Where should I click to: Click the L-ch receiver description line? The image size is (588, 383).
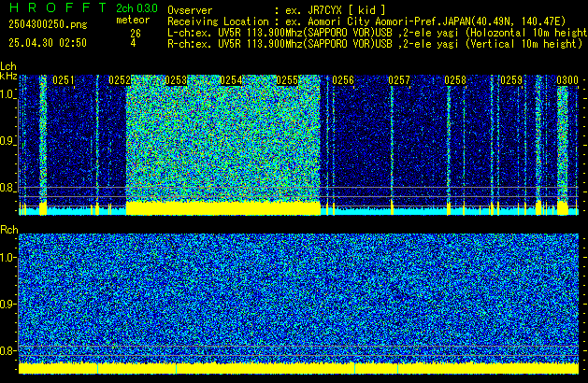(378, 33)
